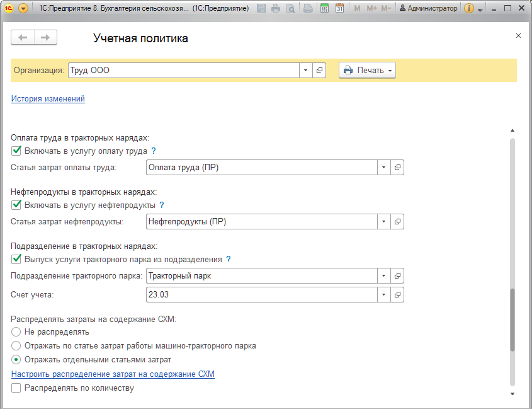Click the navigate back arrow button

(23, 37)
